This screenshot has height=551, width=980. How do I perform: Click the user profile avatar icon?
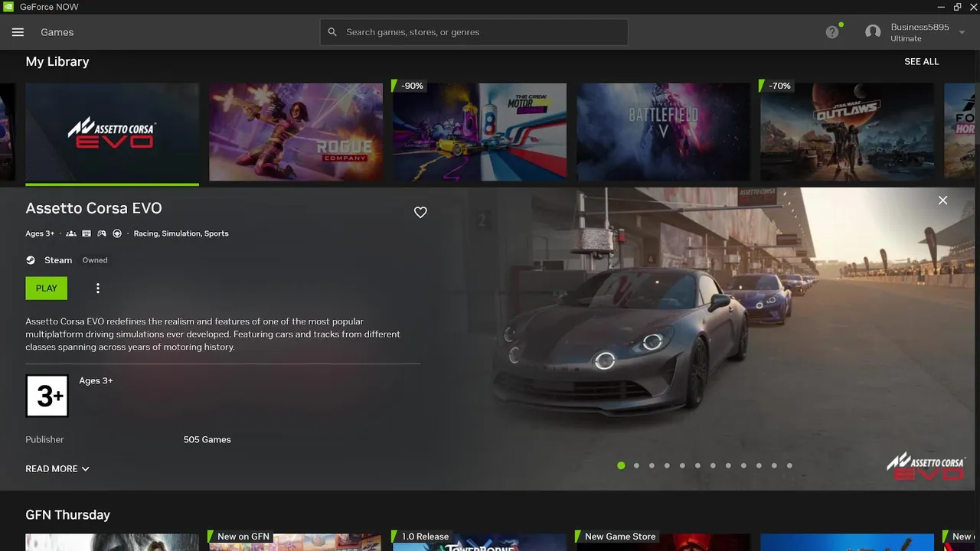click(873, 32)
